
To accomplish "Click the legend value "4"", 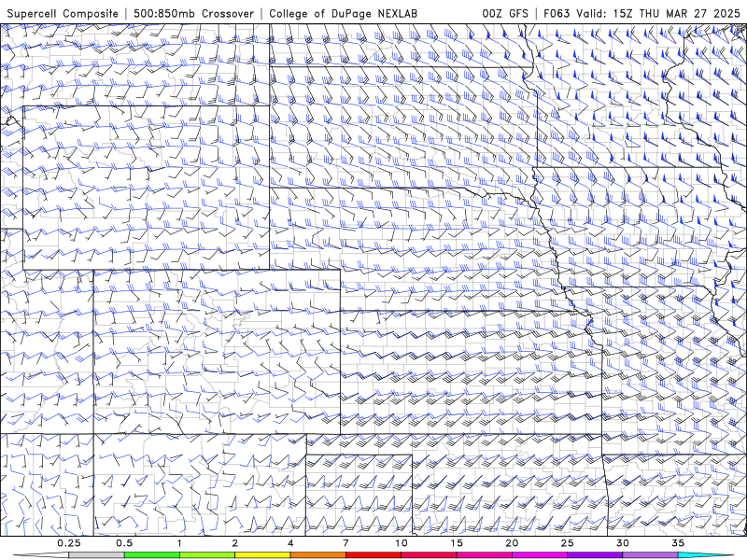I will (x=290, y=543).
